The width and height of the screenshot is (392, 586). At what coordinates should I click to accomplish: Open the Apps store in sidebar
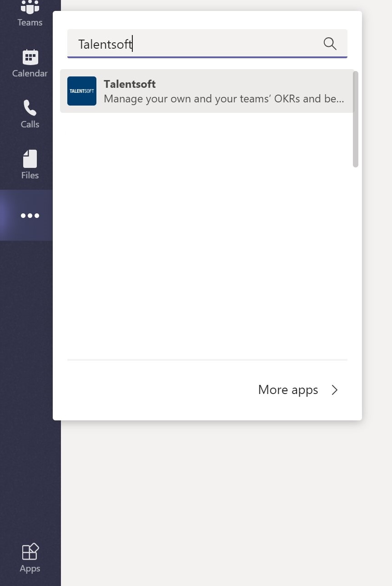tap(30, 558)
